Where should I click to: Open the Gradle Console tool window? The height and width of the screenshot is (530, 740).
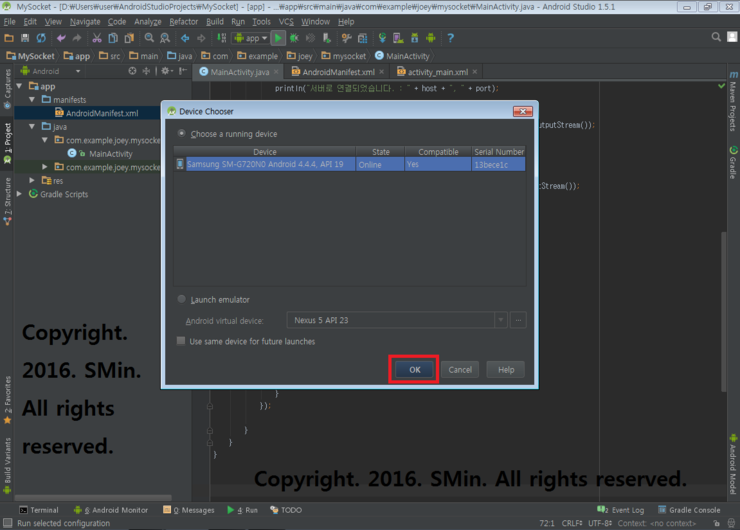(x=689, y=510)
